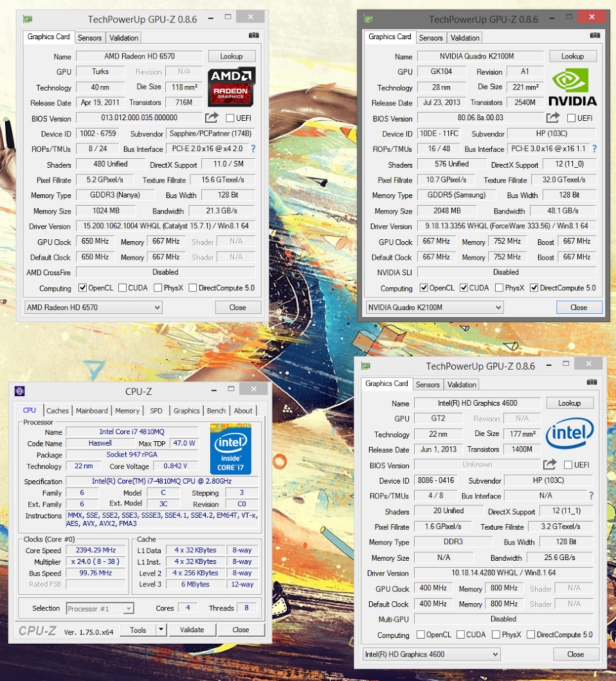Expand the Tools dropdown arrow in CPU-Z

[161, 630]
